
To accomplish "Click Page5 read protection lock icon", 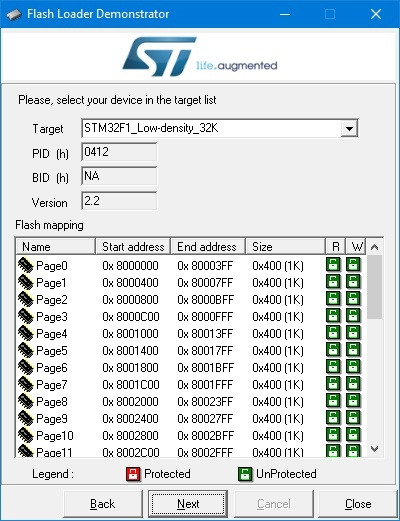I will coord(333,350).
